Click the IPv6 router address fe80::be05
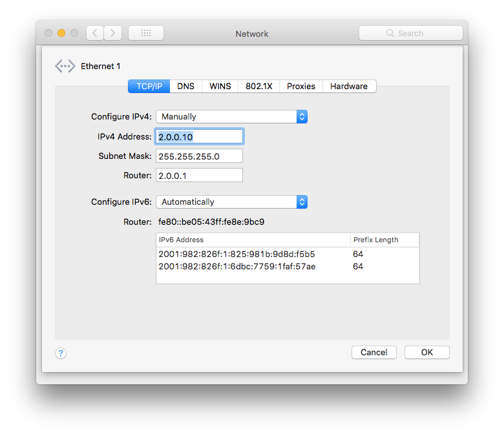The width and height of the screenshot is (504, 436). click(211, 222)
